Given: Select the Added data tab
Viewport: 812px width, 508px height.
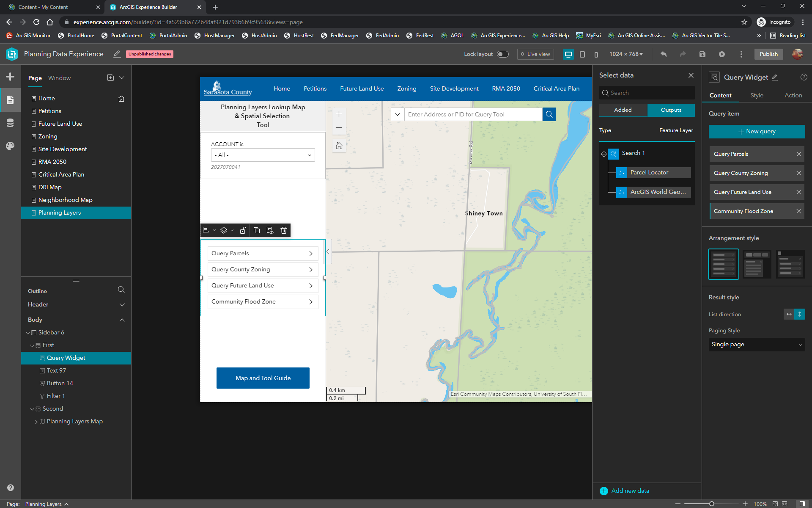Looking at the screenshot, I should pos(623,110).
